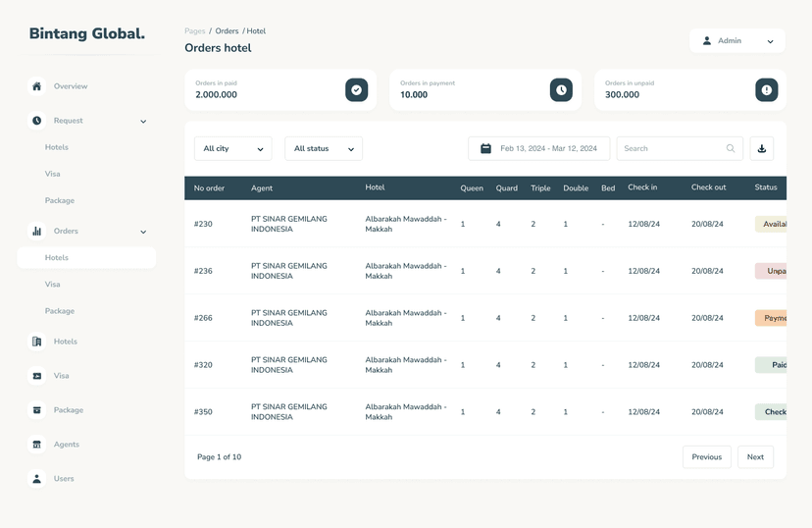Click the 300.000 orders in unpaid value

click(622, 95)
